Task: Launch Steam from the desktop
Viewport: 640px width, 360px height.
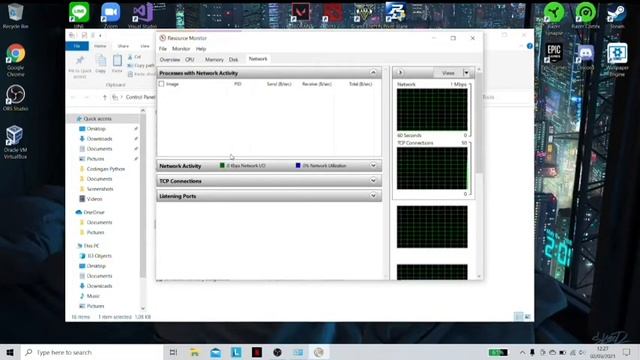Action: tap(617, 14)
